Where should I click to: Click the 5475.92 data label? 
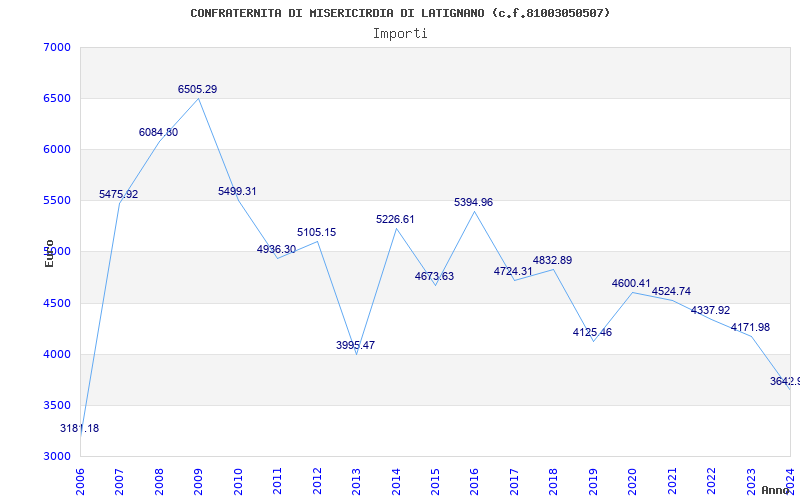click(118, 194)
